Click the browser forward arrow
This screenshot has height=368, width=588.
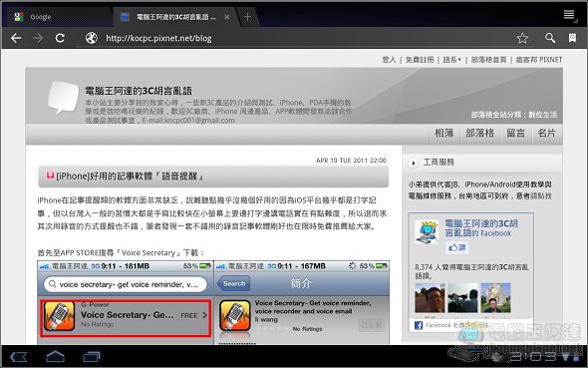coord(38,38)
